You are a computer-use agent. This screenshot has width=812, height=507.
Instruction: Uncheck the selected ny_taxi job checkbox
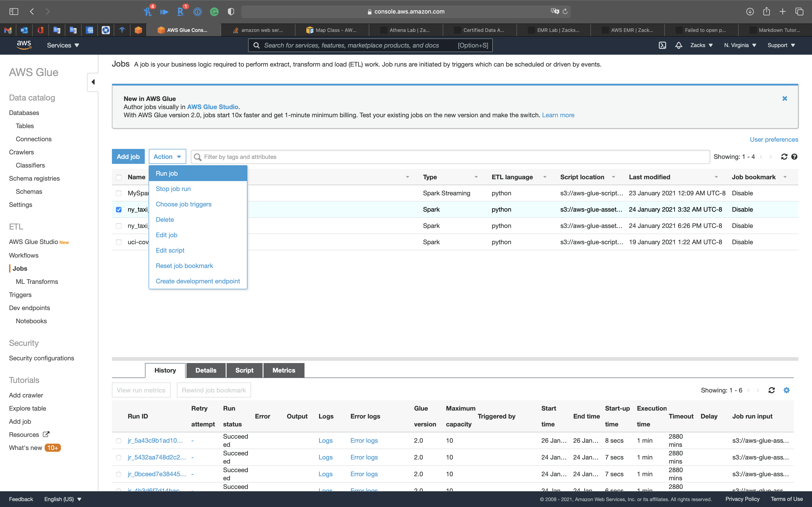pyautogui.click(x=119, y=210)
